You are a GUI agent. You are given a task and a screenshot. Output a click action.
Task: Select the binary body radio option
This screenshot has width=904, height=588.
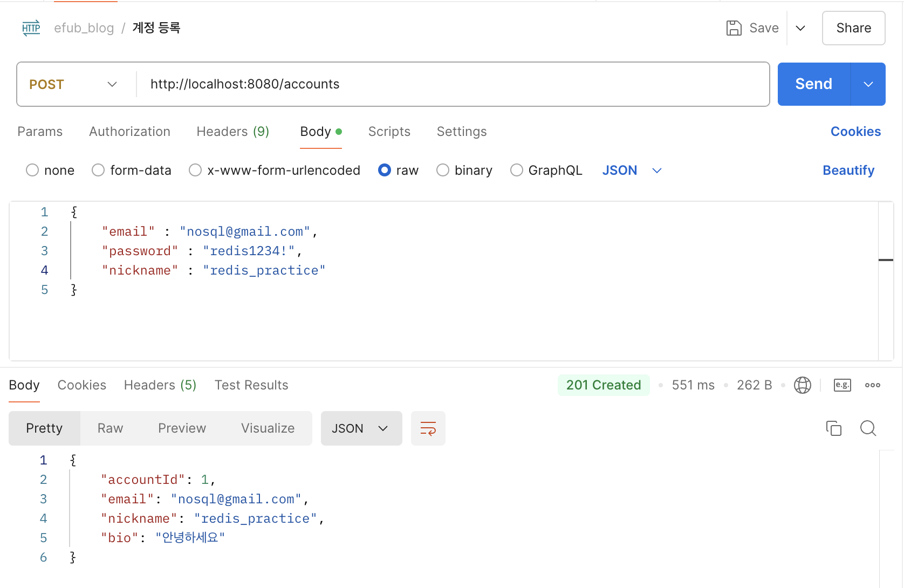pyautogui.click(x=443, y=170)
